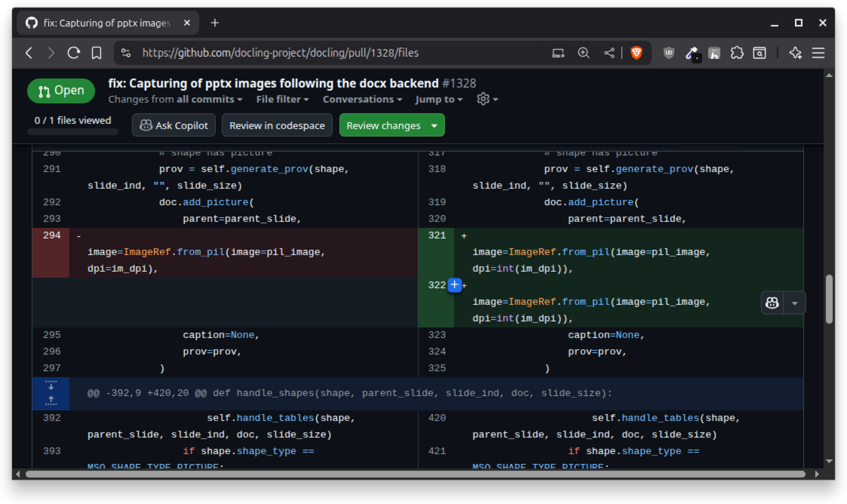The width and height of the screenshot is (847, 504).
Task: Click the Brave Shields lion icon
Action: point(636,53)
